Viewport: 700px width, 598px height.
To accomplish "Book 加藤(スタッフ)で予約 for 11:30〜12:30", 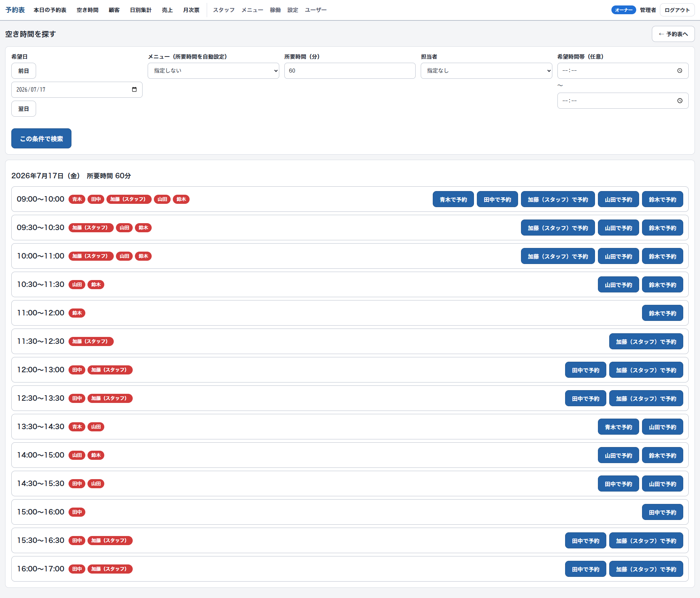I will pyautogui.click(x=646, y=341).
